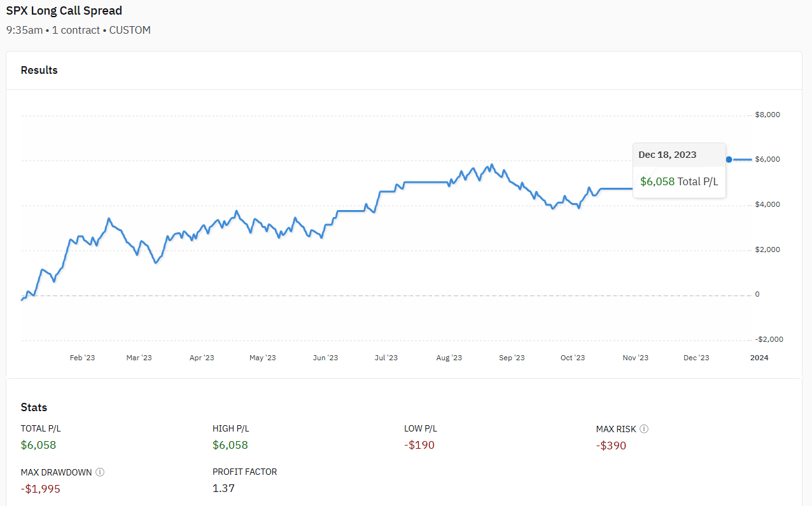Click the Max Risk info icon
This screenshot has height=506, width=812.
coord(644,429)
